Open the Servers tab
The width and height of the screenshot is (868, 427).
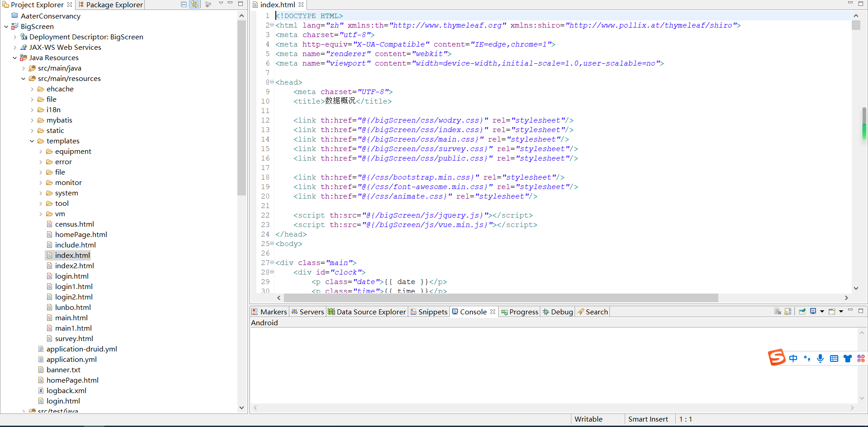coord(307,312)
